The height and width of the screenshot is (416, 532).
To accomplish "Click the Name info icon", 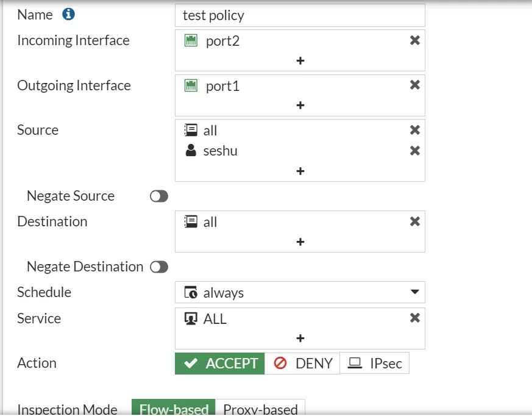I will tap(68, 14).
